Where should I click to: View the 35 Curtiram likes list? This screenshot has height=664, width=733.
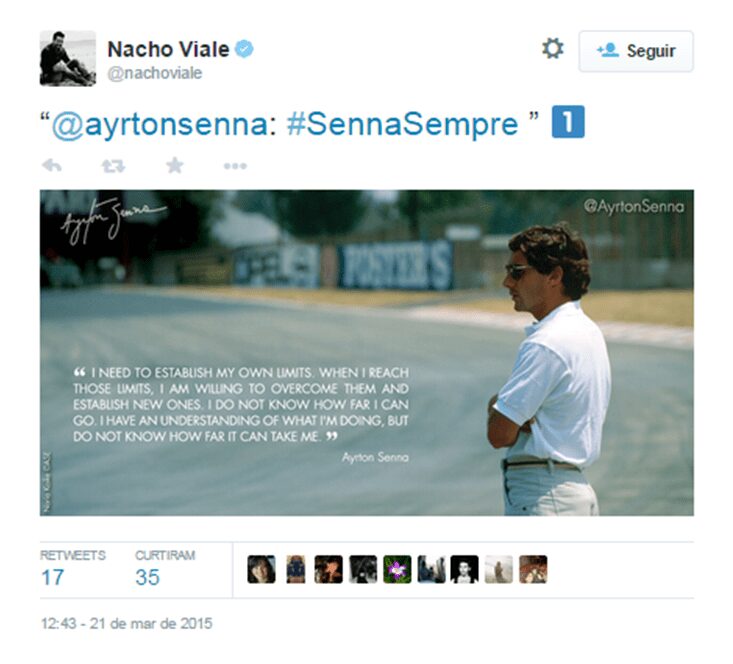coord(165,569)
